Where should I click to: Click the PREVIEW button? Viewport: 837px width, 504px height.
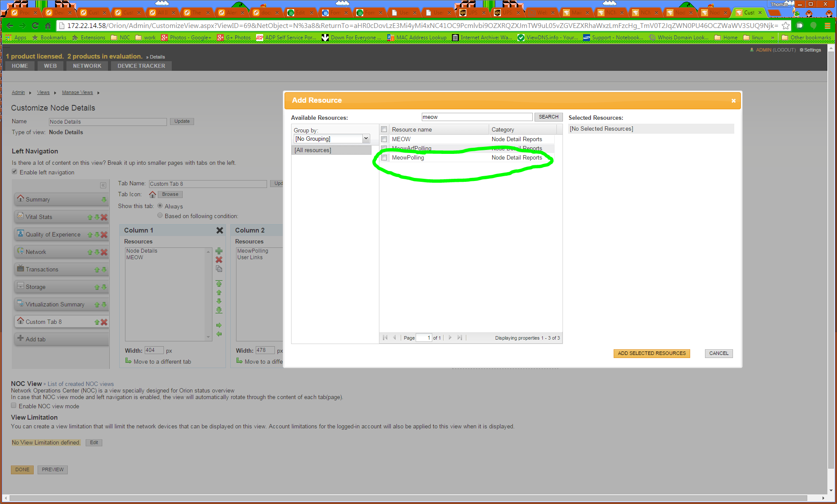point(53,470)
